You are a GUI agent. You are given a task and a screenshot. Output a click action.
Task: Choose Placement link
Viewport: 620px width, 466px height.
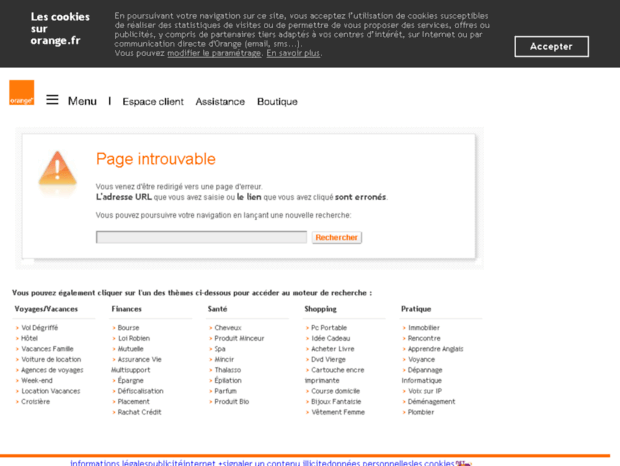click(x=134, y=402)
